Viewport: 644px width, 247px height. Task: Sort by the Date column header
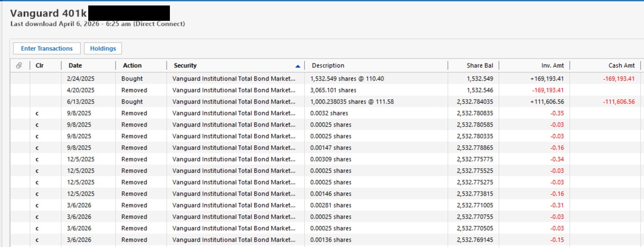tap(75, 65)
